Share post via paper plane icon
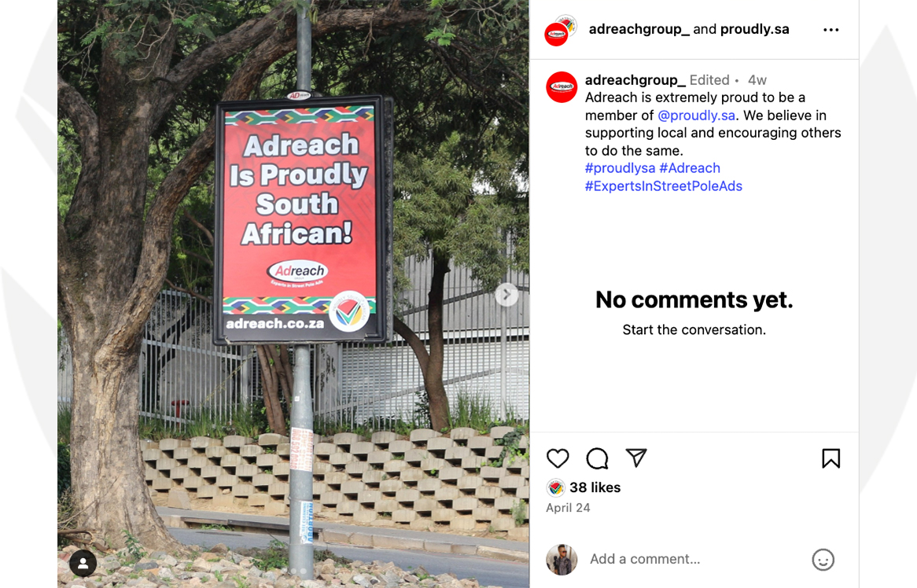 click(636, 458)
